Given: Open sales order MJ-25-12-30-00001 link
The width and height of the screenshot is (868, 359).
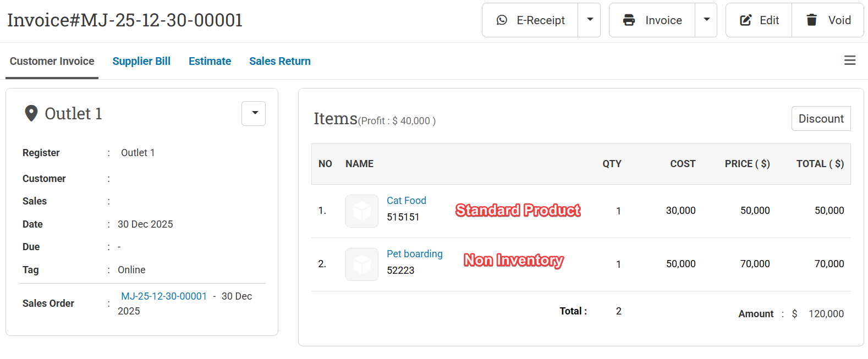Looking at the screenshot, I should point(164,296).
